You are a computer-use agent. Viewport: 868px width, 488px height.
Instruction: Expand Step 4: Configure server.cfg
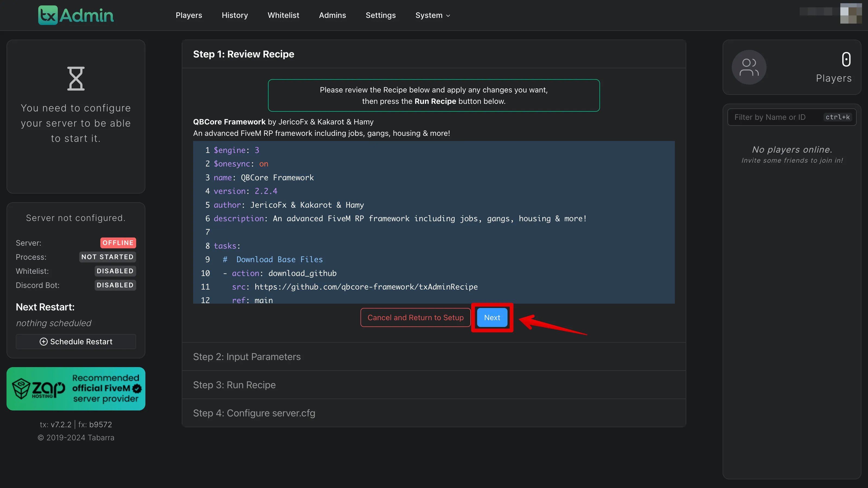(434, 413)
